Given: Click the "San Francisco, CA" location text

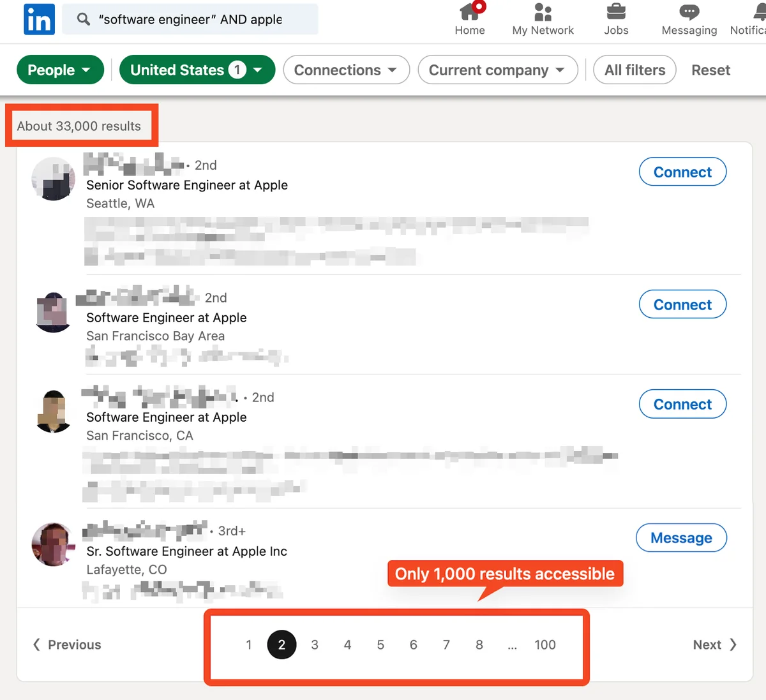Looking at the screenshot, I should (x=140, y=436).
